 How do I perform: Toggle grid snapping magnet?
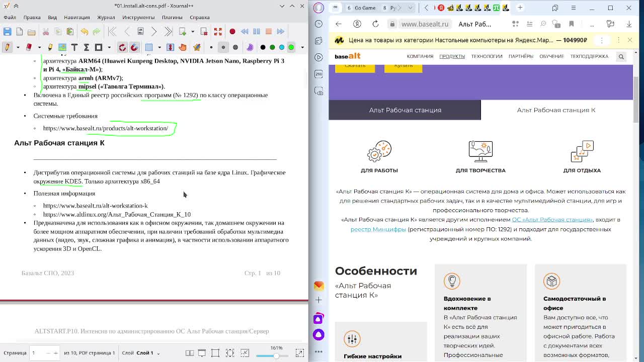(x=134, y=47)
